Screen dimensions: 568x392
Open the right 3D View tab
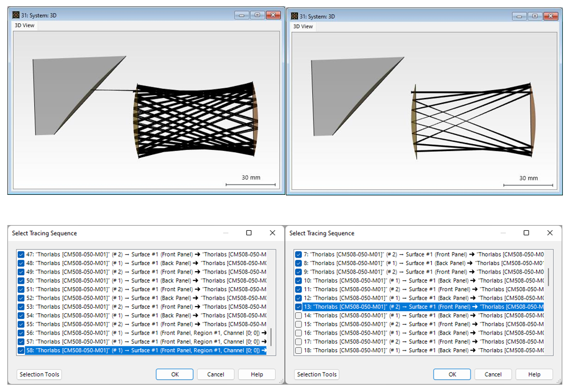[x=303, y=26]
